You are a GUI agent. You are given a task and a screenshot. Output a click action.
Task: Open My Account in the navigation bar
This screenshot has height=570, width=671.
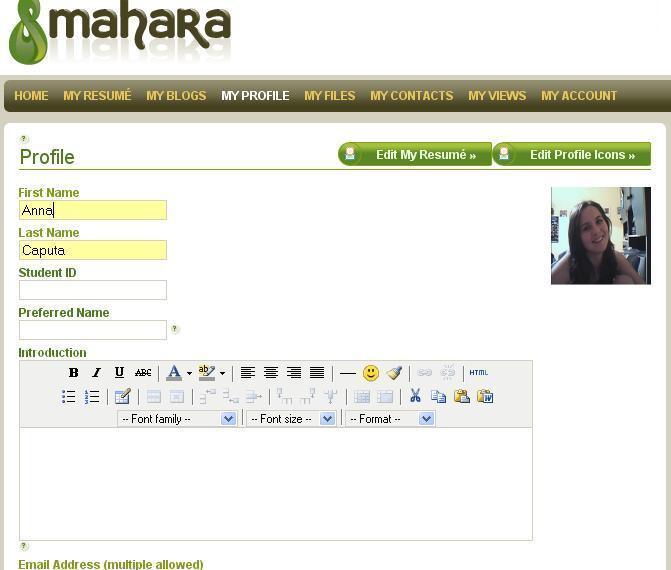click(579, 96)
